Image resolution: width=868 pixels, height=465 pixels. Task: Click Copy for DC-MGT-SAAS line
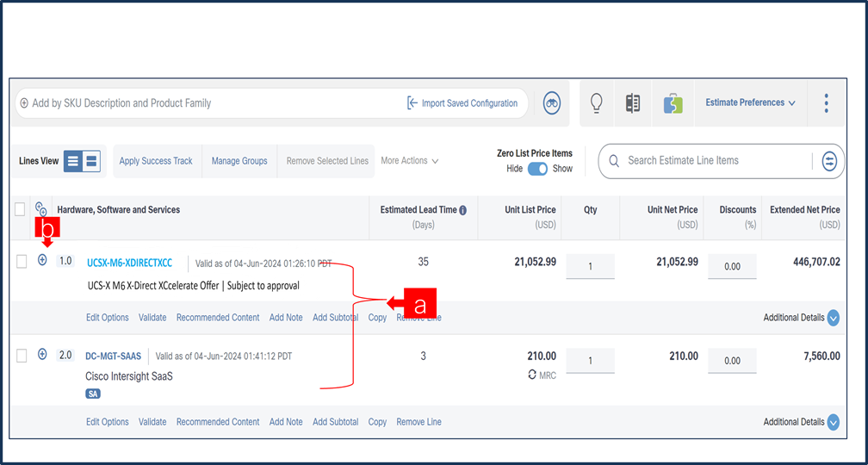pos(377,422)
